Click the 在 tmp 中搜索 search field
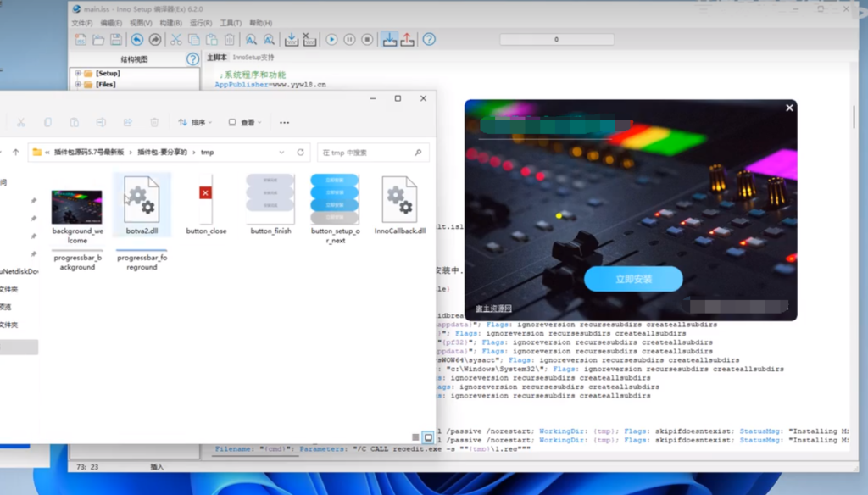Image resolution: width=868 pixels, height=495 pixels. coord(368,153)
